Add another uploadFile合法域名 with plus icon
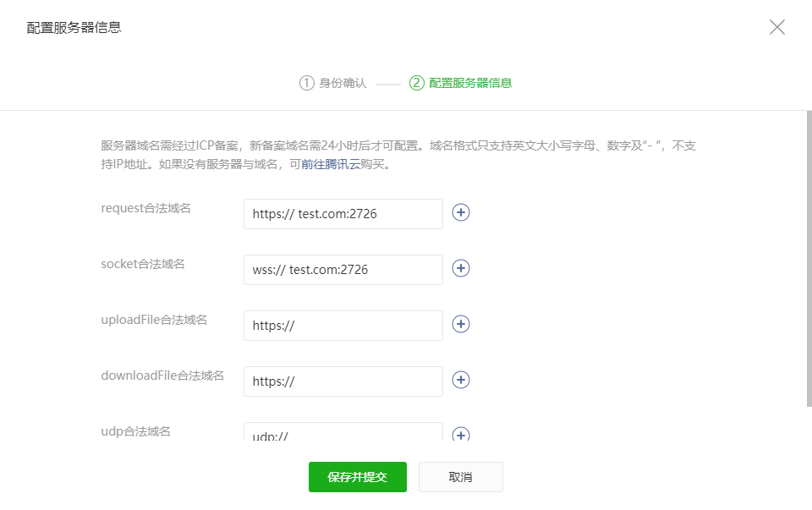The height and width of the screenshot is (510, 812). [461, 324]
